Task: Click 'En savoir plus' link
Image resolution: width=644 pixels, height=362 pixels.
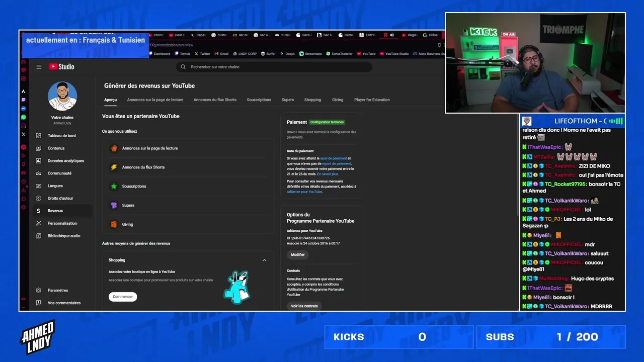Action: pyautogui.click(x=328, y=174)
